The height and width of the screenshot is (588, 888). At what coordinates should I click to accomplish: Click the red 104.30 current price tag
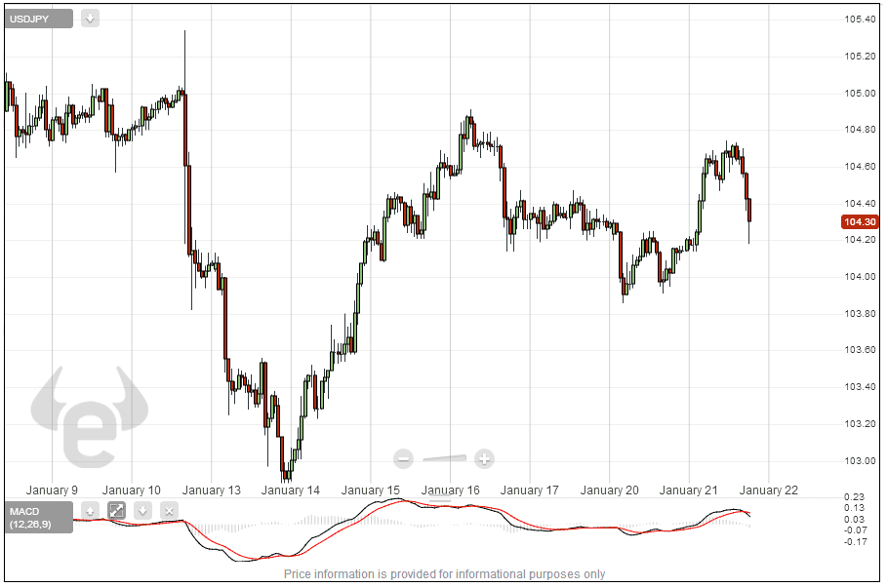860,222
